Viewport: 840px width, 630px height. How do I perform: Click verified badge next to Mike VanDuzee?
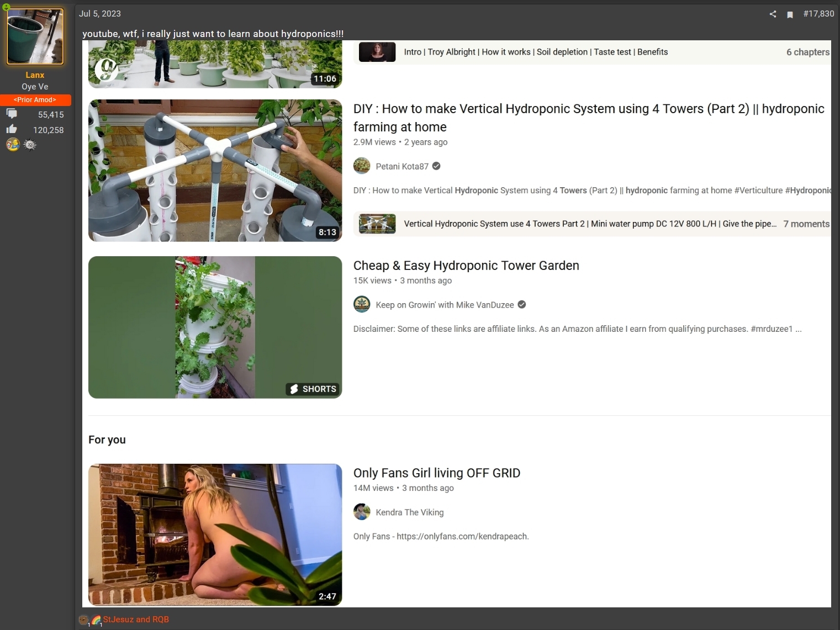coord(522,305)
